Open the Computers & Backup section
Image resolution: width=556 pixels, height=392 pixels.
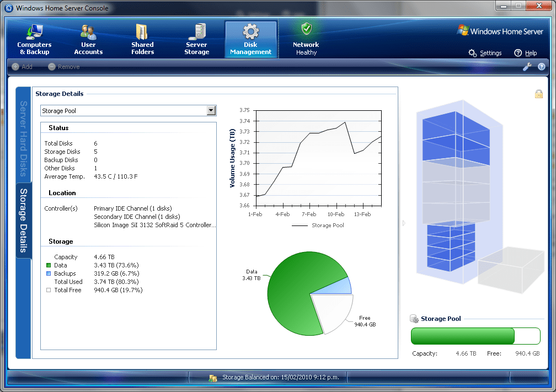(34, 39)
